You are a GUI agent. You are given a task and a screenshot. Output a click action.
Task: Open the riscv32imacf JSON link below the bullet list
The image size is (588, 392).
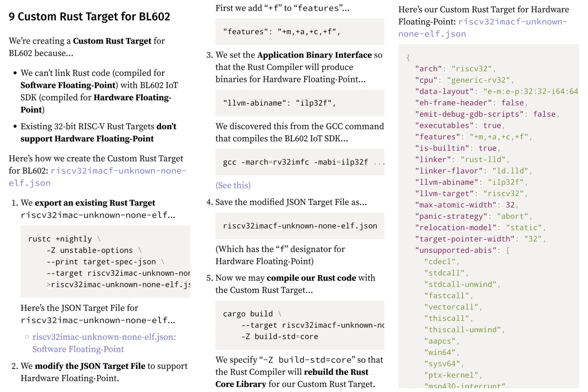(x=118, y=171)
